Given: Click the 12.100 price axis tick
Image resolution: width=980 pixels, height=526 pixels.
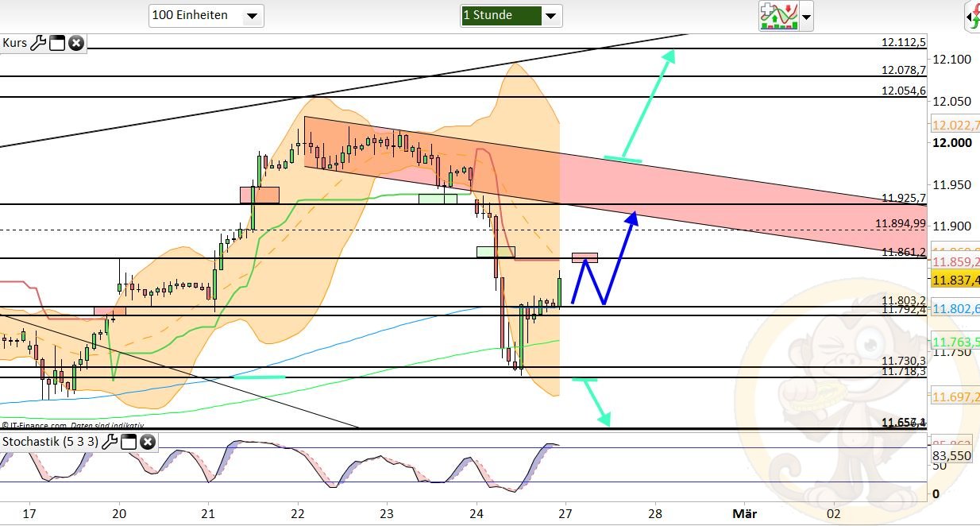Looking at the screenshot, I should (951, 59).
